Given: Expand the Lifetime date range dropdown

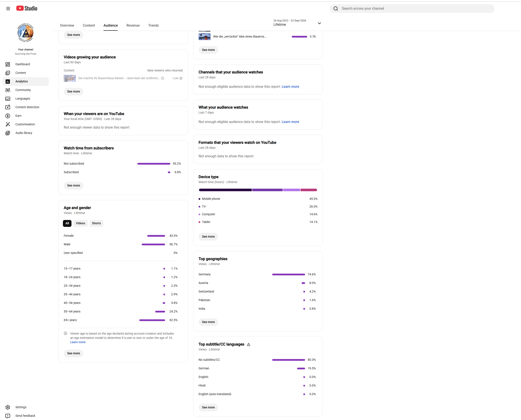Looking at the screenshot, I should 297,23.
